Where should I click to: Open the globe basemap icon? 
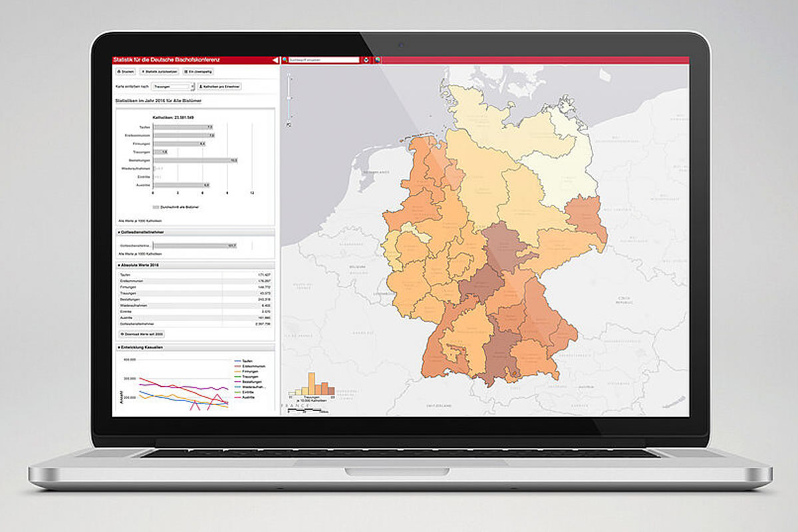click(377, 60)
